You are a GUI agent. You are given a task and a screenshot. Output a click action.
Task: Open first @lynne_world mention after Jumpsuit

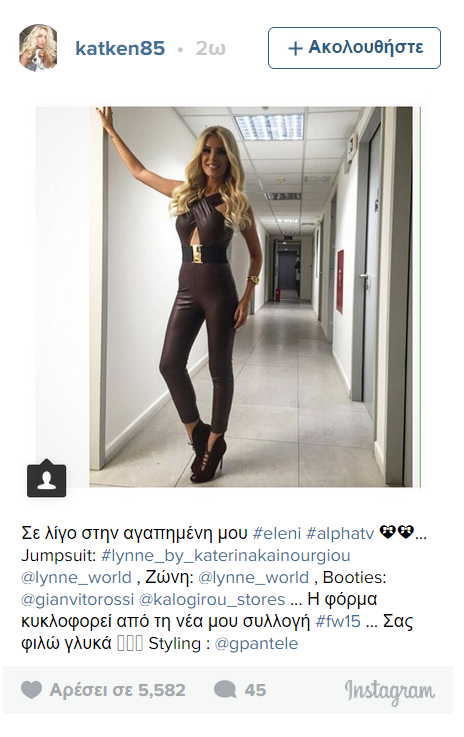point(76,578)
